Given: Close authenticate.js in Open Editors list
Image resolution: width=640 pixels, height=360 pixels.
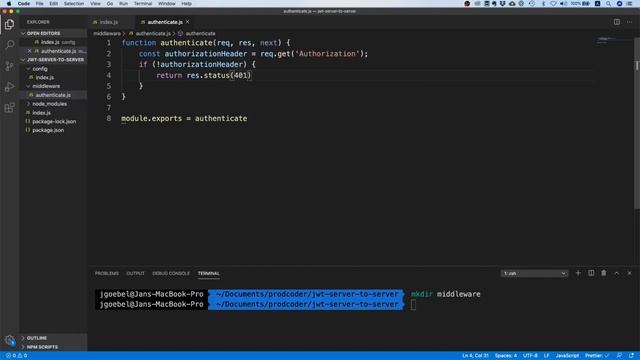Looking at the screenshot, I should click(x=29, y=51).
